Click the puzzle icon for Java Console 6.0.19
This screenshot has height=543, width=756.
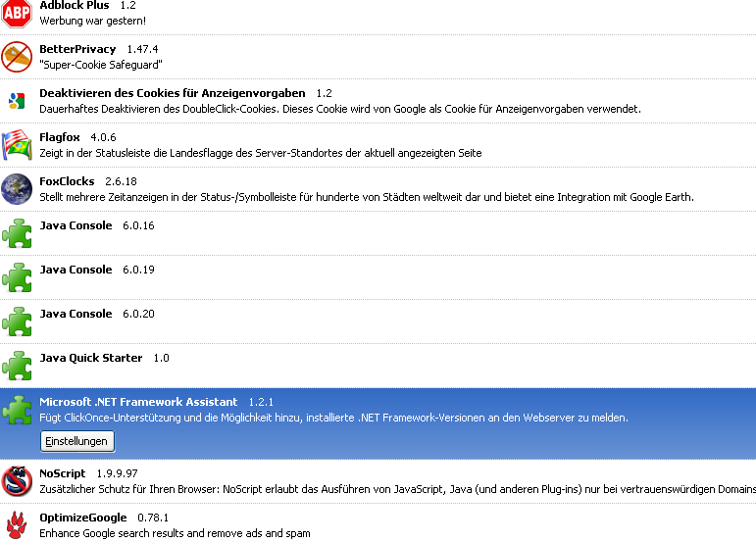(x=17, y=277)
